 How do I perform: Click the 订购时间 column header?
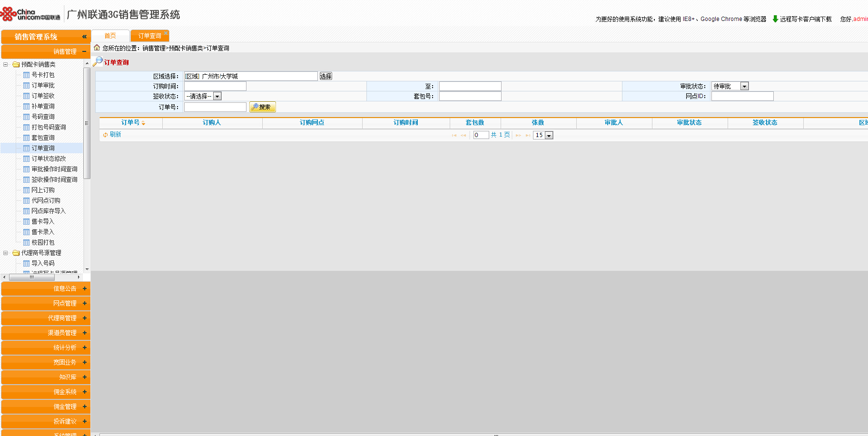[x=406, y=123]
